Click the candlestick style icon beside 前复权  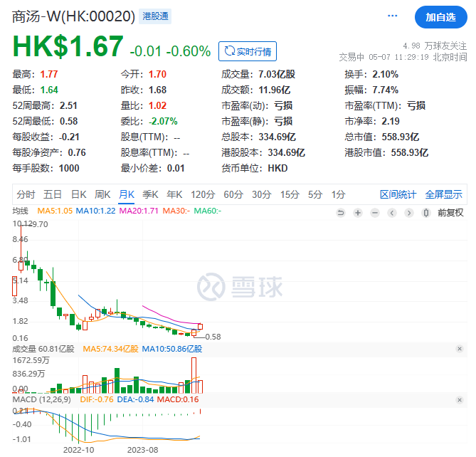coord(426,213)
